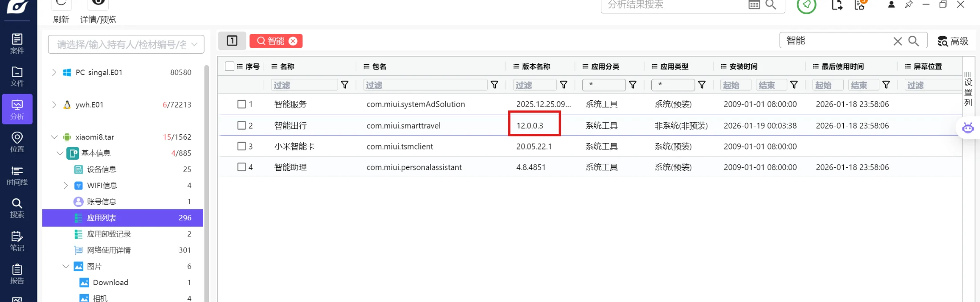
Task: Sort by the 包名 column header
Action: coord(380,66)
